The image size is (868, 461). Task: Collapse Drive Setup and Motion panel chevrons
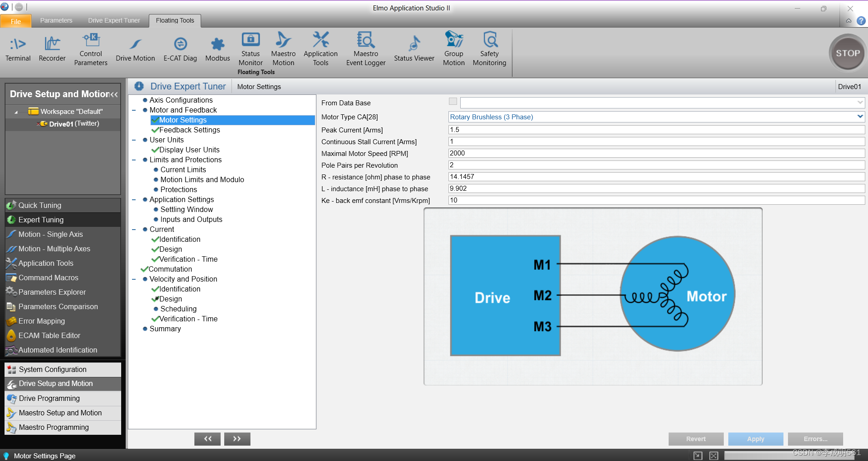(x=114, y=94)
